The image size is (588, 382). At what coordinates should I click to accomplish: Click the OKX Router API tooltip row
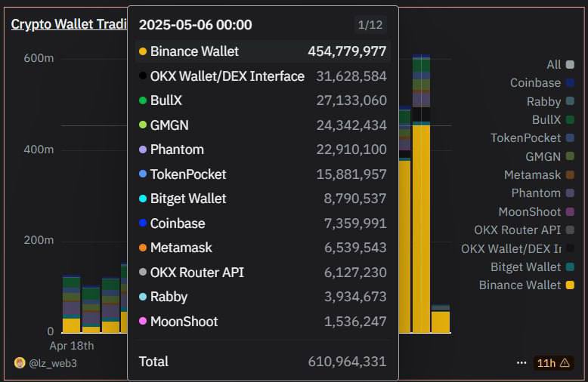262,273
